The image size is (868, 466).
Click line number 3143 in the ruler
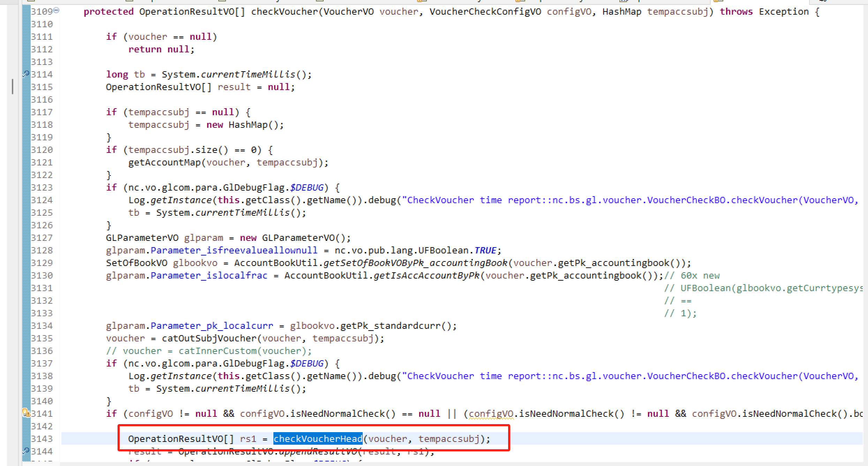coord(42,439)
